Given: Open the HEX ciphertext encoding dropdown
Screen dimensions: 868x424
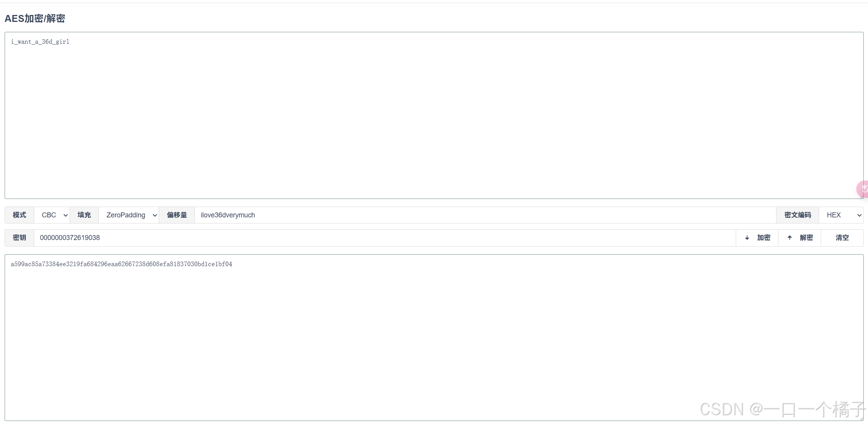Looking at the screenshot, I should (x=841, y=215).
